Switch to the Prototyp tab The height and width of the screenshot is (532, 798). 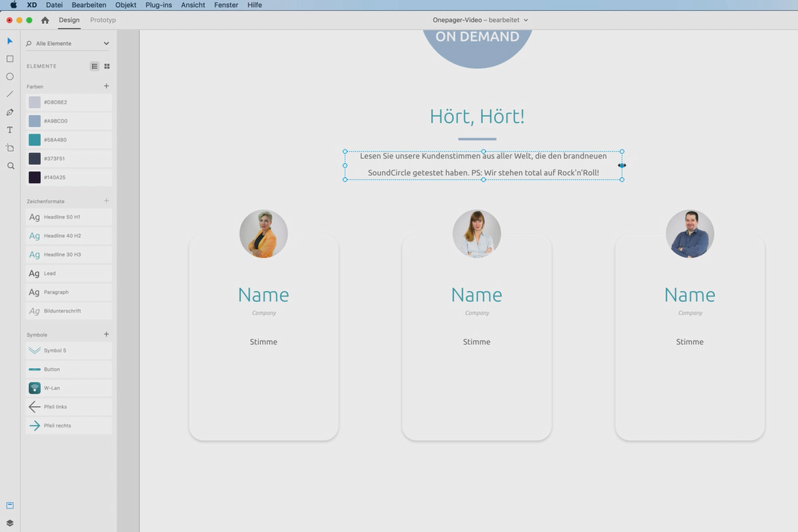click(103, 20)
